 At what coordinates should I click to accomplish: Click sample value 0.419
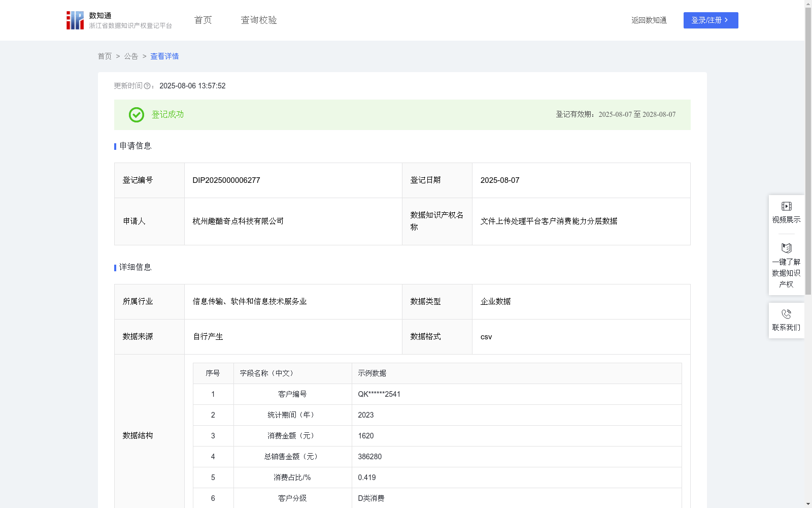pyautogui.click(x=367, y=478)
